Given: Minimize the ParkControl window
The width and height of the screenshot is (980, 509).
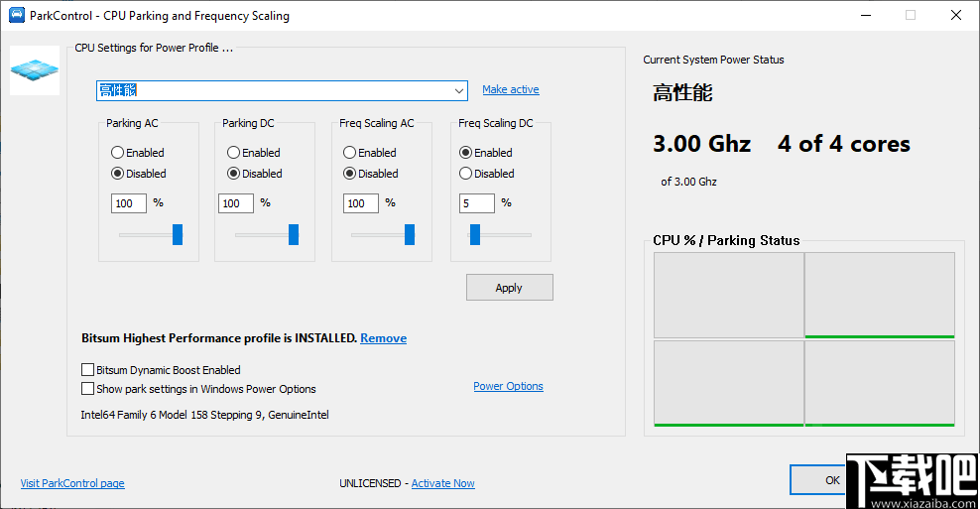Looking at the screenshot, I should [866, 15].
